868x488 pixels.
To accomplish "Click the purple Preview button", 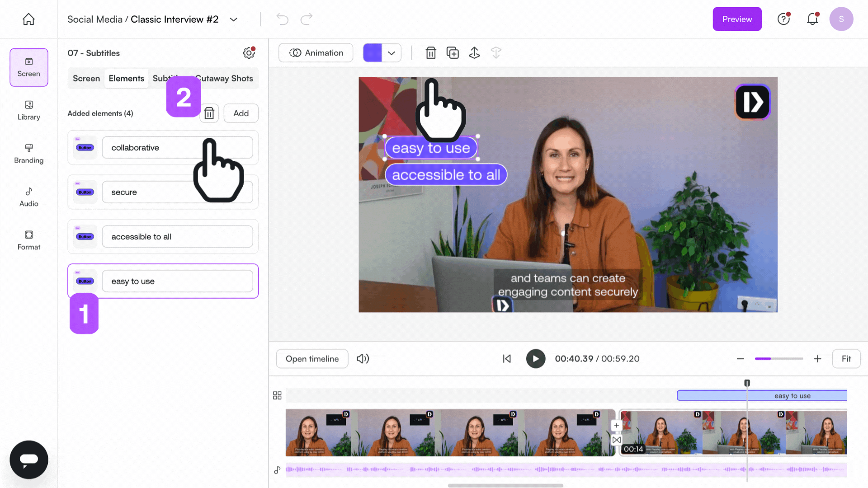I will coord(736,19).
